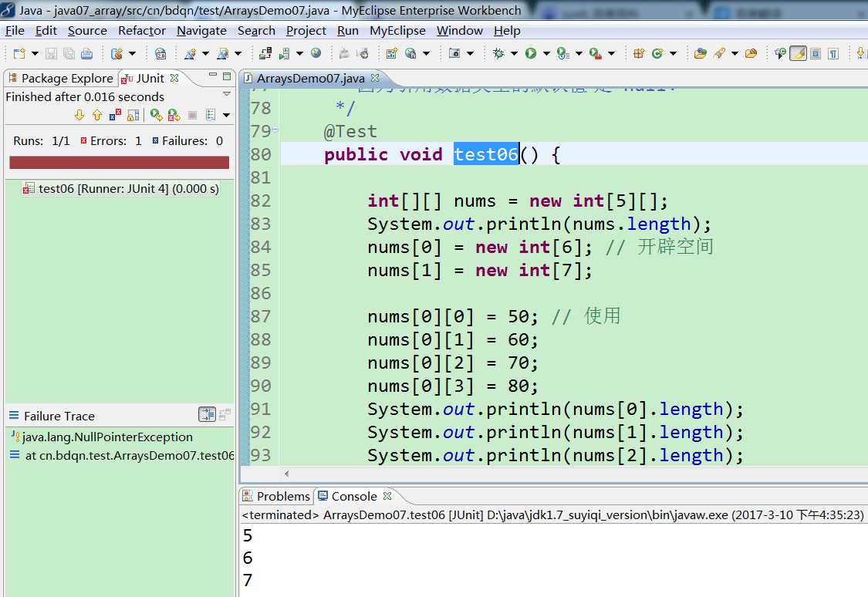Select the java.lang.NullPointerException trace line
Screen dimensions: 868x597
point(102,437)
